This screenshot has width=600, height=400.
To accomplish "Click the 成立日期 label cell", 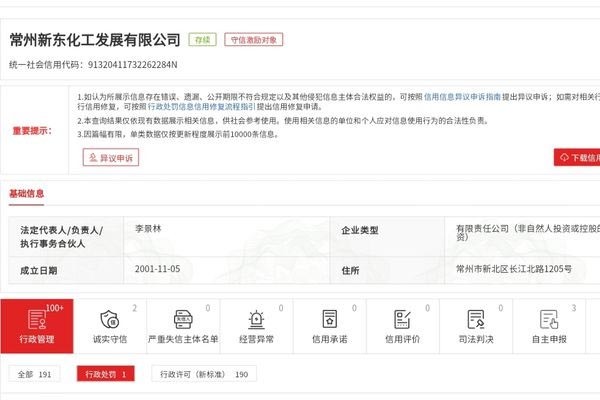I will pyautogui.click(x=66, y=270).
